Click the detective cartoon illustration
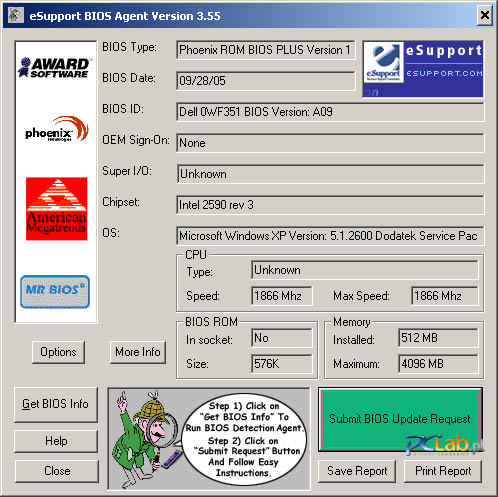The image size is (498, 497). click(x=146, y=438)
